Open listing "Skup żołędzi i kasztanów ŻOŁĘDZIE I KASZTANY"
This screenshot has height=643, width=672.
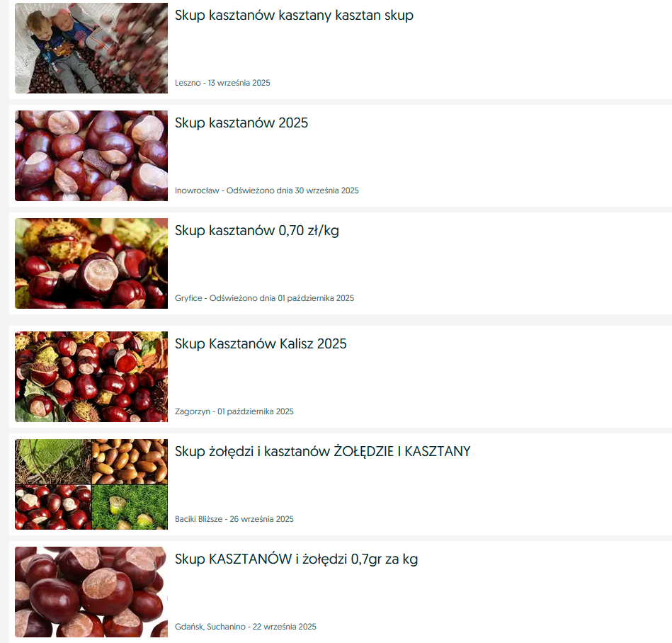(x=323, y=451)
